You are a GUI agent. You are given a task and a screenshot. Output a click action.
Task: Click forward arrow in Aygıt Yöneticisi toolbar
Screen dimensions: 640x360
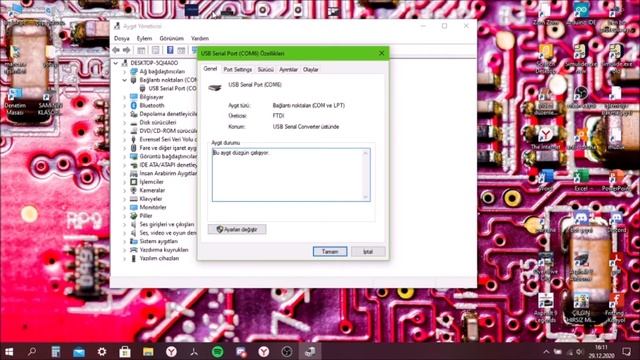(x=127, y=50)
